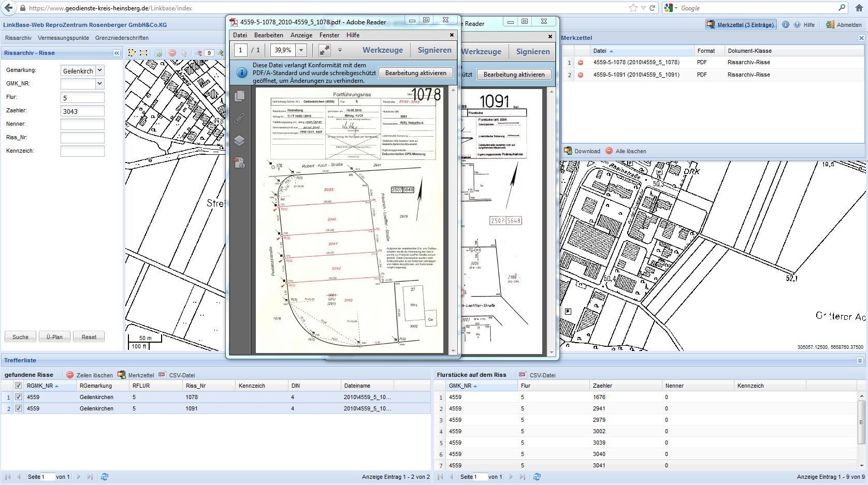
Task: Uncheck the row checkbox for Riss 1091
Action: pos(19,408)
